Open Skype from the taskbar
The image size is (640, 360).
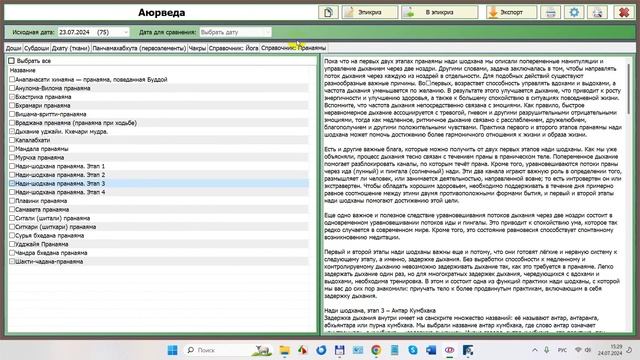(x=413, y=350)
